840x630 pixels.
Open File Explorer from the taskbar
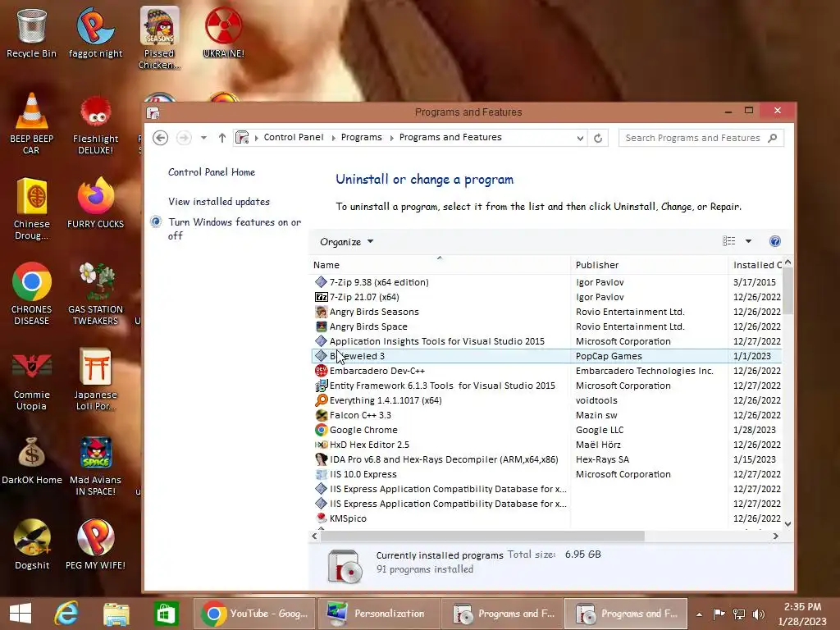[x=116, y=614]
